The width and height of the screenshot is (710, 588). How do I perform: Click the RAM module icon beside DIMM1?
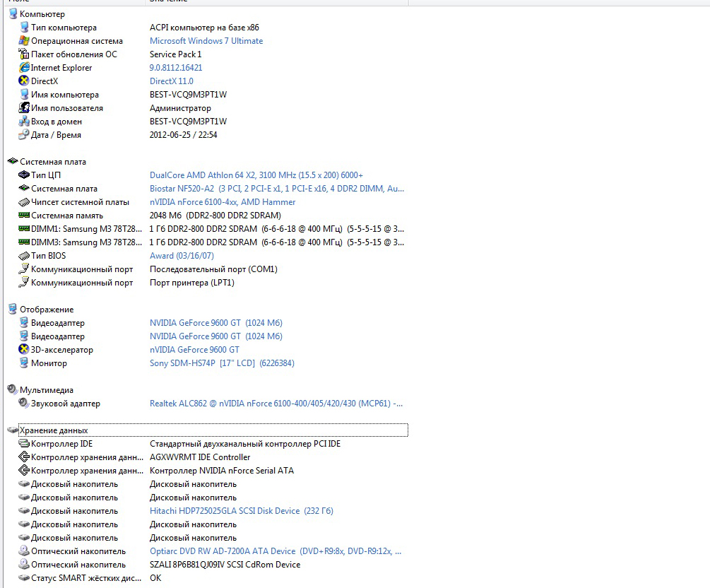tap(24, 229)
